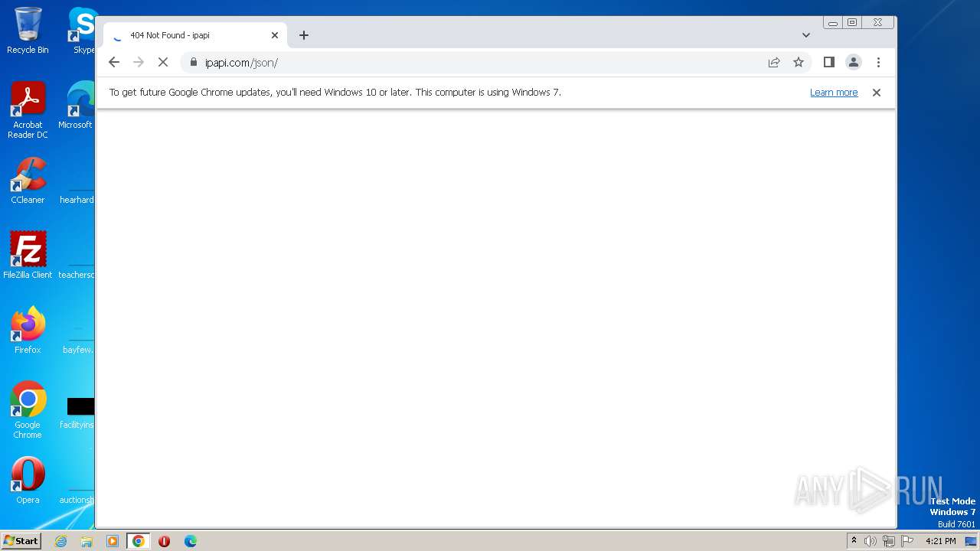980x551 pixels.
Task: Share this page using the share icon
Action: (774, 63)
